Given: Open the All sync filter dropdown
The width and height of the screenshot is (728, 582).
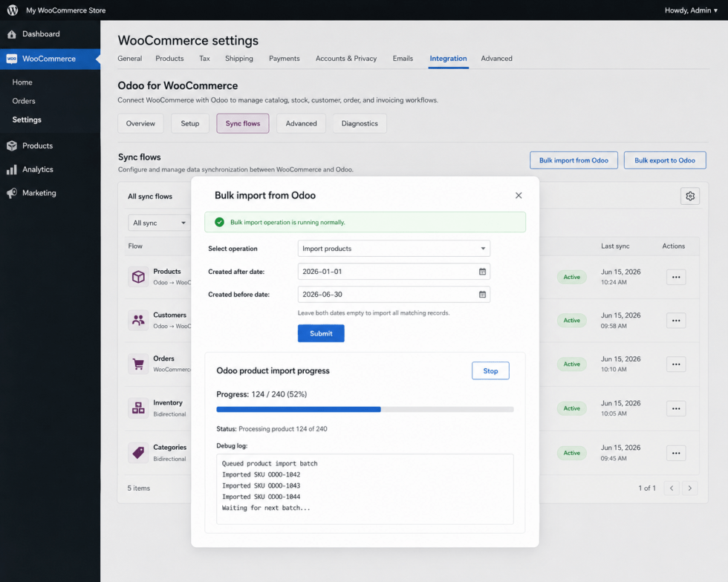Looking at the screenshot, I should pos(159,223).
